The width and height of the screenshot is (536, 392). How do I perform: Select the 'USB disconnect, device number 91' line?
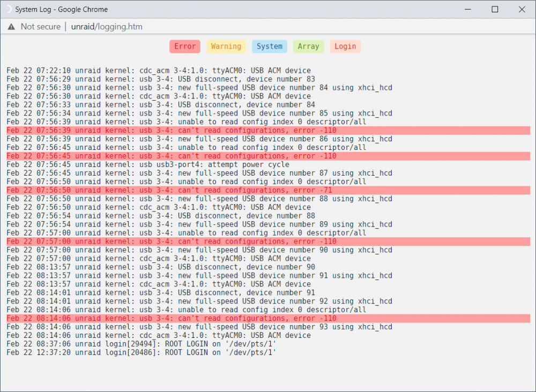[x=161, y=292]
